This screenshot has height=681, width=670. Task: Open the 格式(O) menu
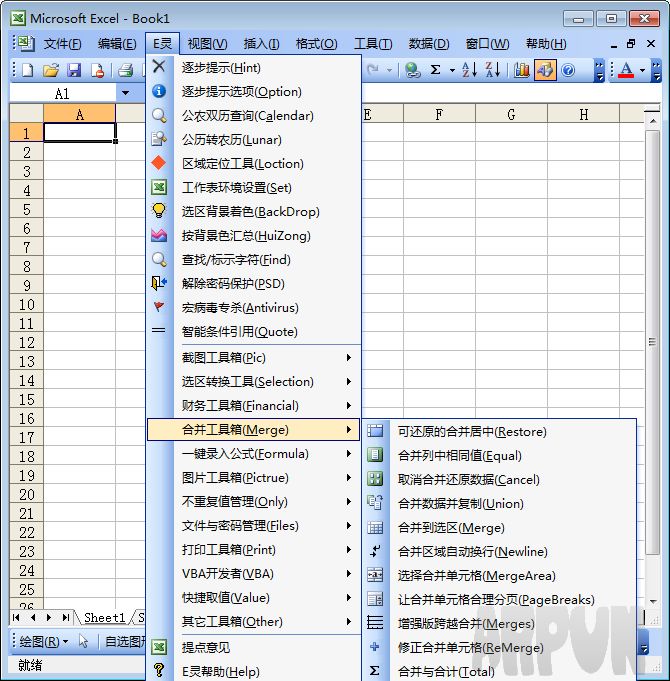pyautogui.click(x=316, y=44)
